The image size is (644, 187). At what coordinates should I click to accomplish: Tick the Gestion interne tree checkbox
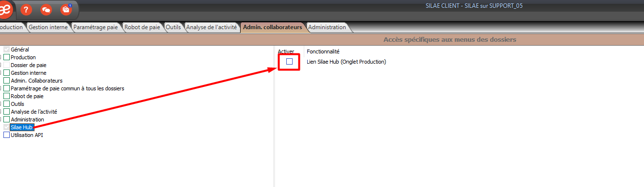(6, 73)
